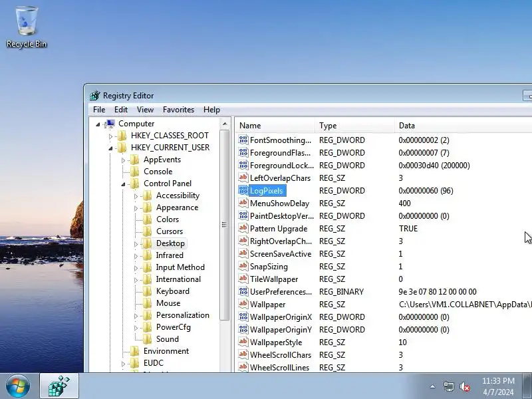Expand the Input Method key
532x399 pixels.
(136, 268)
